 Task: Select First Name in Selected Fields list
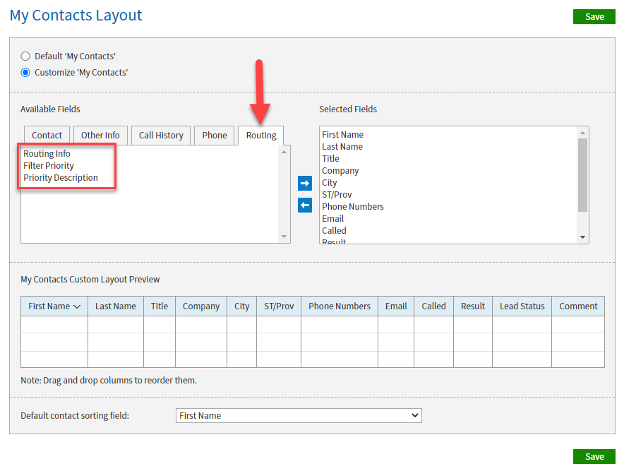tap(343, 135)
